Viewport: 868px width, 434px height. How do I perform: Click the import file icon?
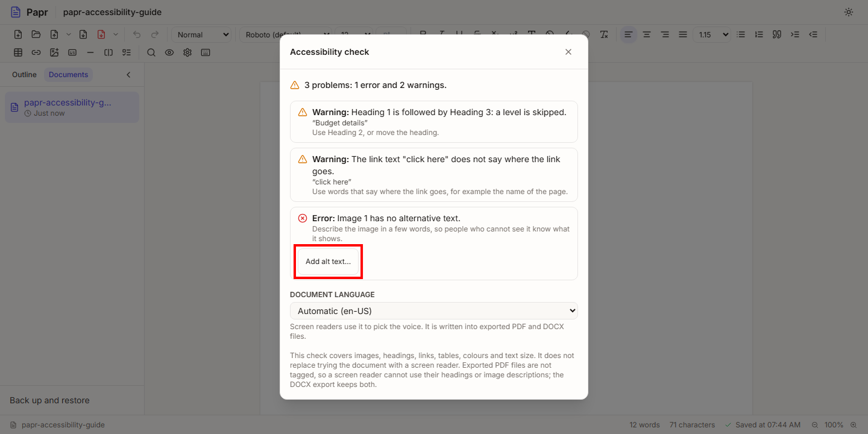coord(54,34)
